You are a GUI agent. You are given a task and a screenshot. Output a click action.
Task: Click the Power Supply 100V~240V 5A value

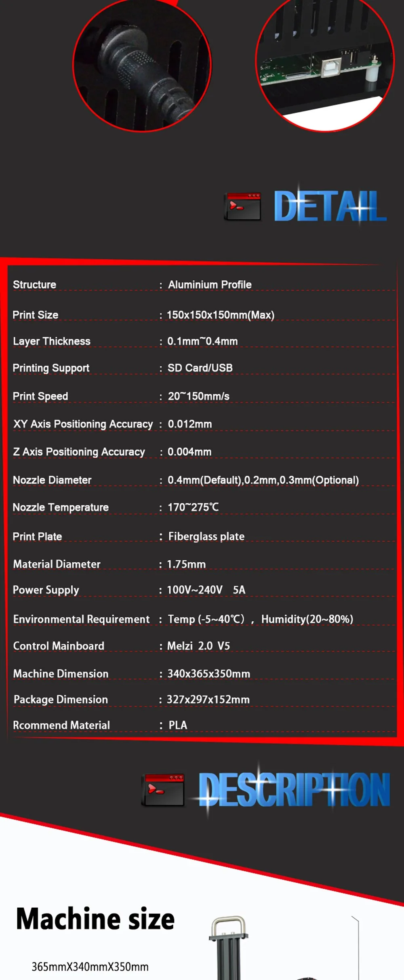pos(206,590)
